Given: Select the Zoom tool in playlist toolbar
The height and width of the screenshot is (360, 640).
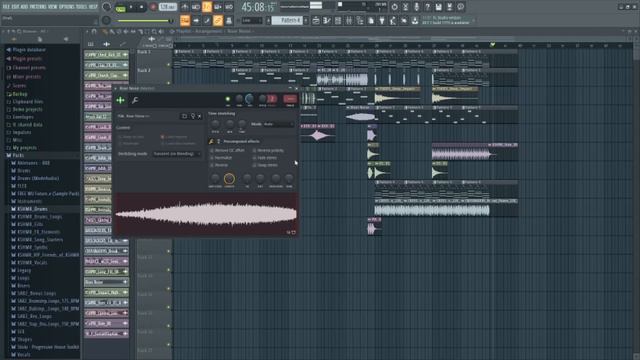Looking at the screenshot, I should click(154, 31).
